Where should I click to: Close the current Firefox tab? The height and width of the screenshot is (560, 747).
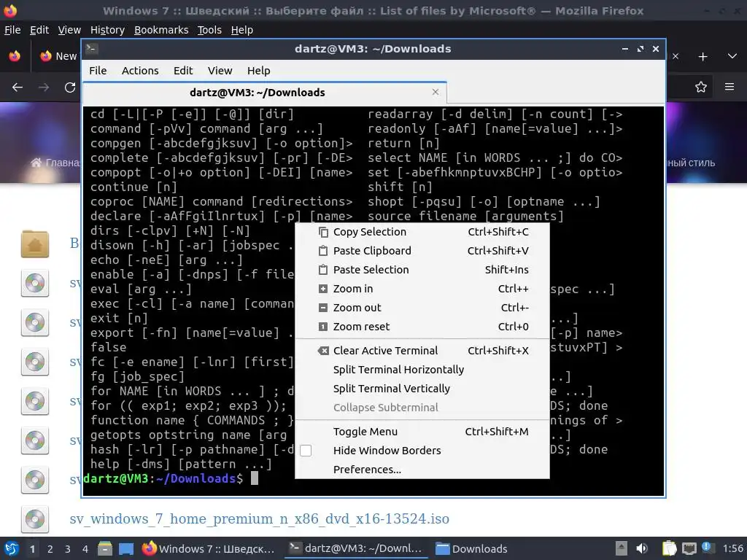pyautogui.click(x=676, y=56)
